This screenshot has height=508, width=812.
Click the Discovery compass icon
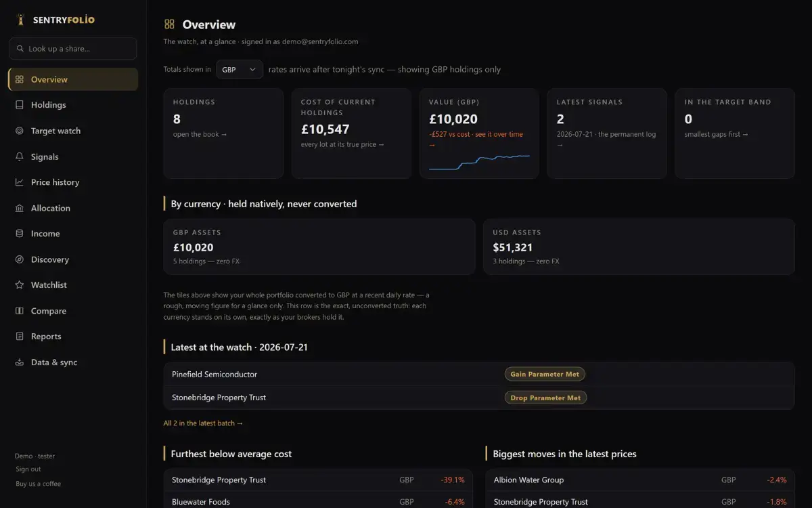coord(19,259)
